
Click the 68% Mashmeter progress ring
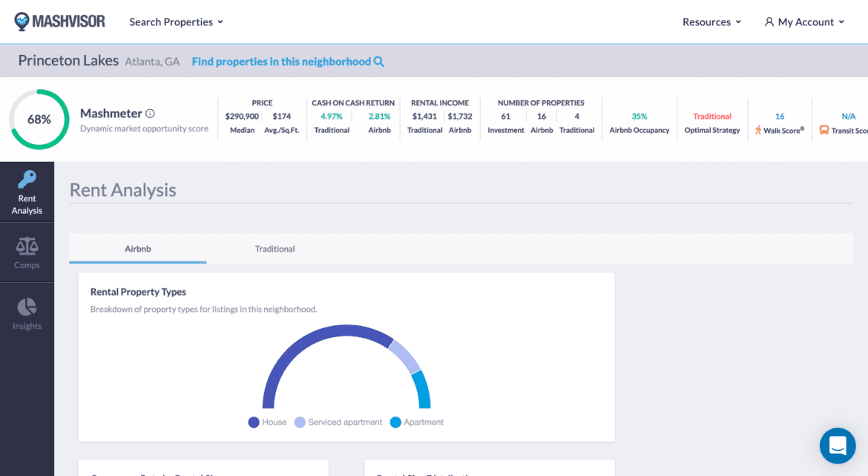pos(39,120)
